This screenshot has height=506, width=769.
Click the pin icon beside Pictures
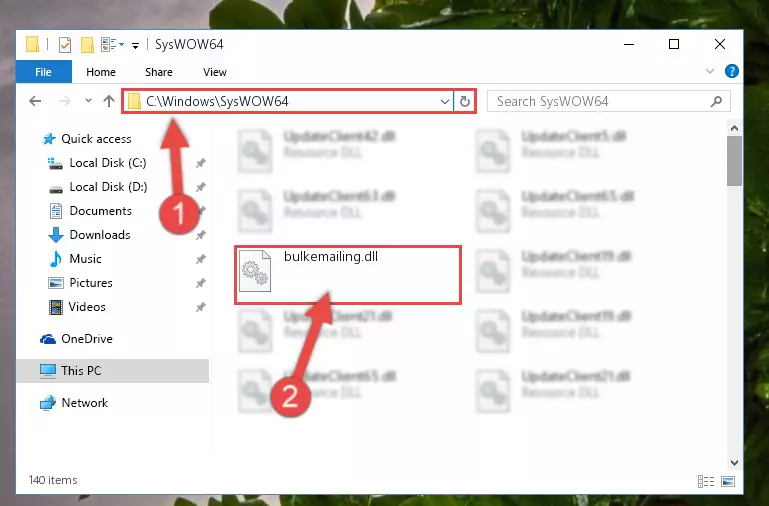tap(201, 283)
